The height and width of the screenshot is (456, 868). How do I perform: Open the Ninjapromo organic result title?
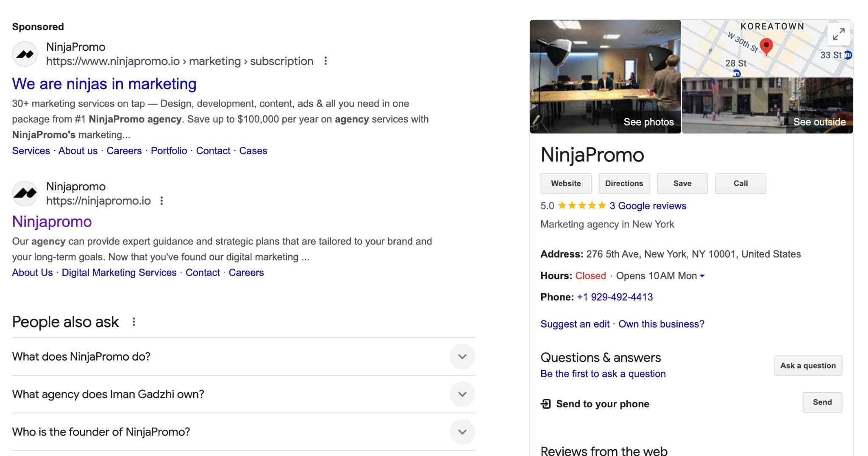pyautogui.click(x=52, y=222)
